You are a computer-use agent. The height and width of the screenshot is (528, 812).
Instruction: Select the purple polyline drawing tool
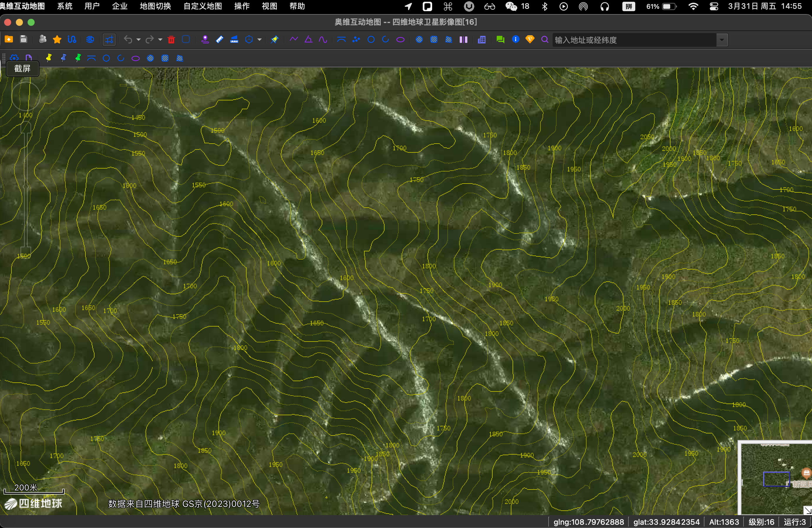[293, 40]
